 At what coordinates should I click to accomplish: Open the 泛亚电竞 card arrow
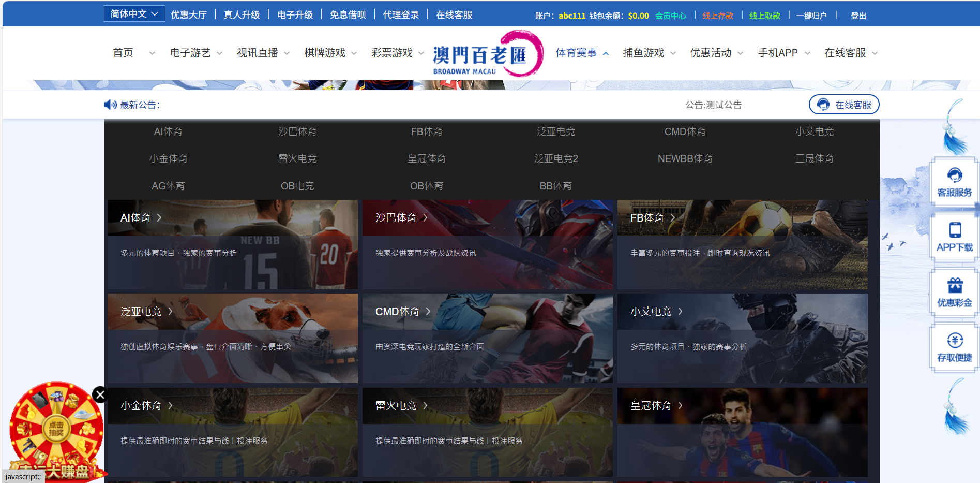coord(170,312)
